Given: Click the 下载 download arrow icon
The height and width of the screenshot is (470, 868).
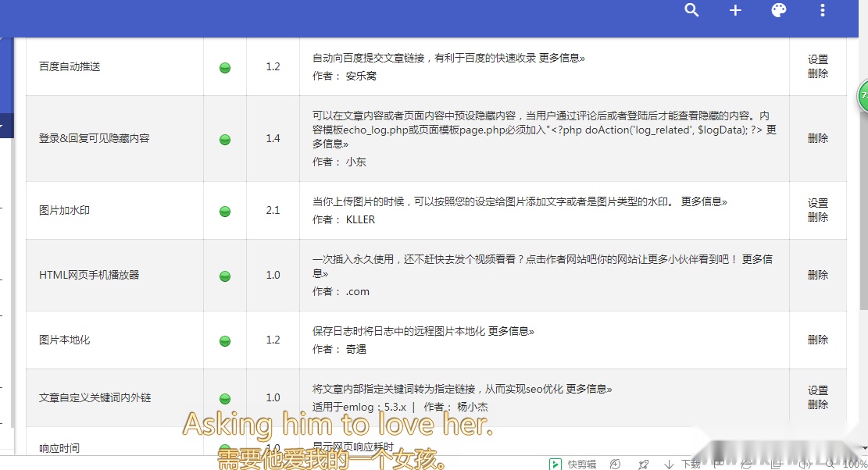Looking at the screenshot, I should [x=670, y=464].
